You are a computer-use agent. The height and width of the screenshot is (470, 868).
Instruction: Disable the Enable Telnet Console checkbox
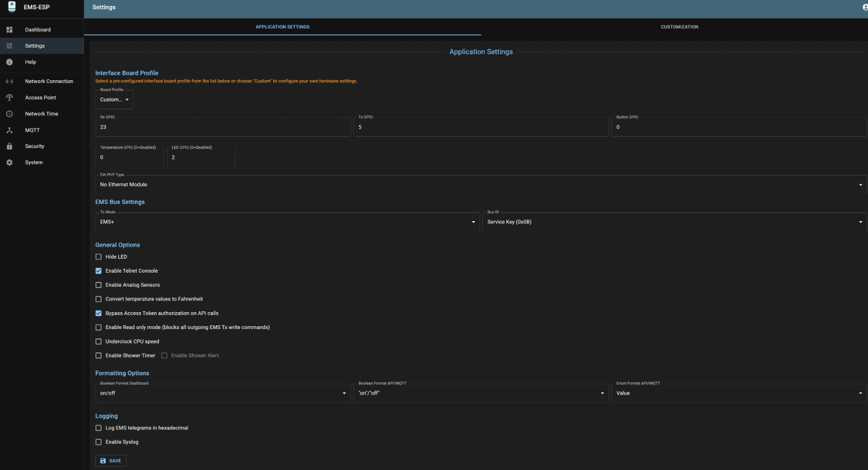click(99, 271)
